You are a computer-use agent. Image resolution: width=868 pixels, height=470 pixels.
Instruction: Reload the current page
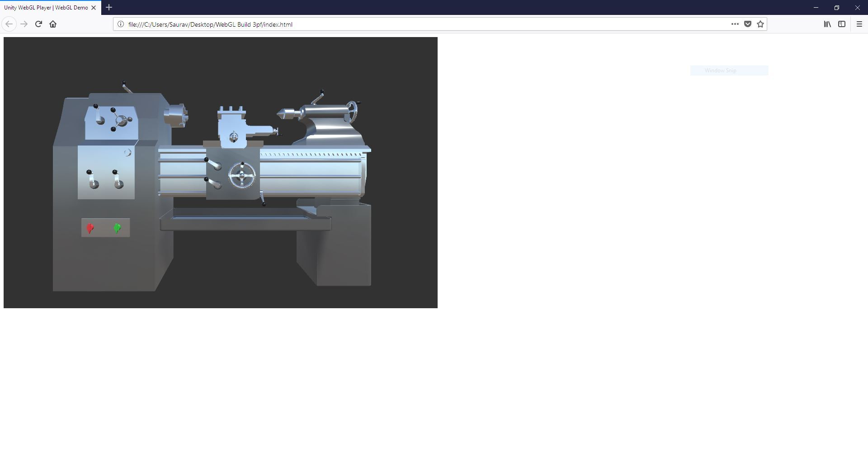point(38,24)
